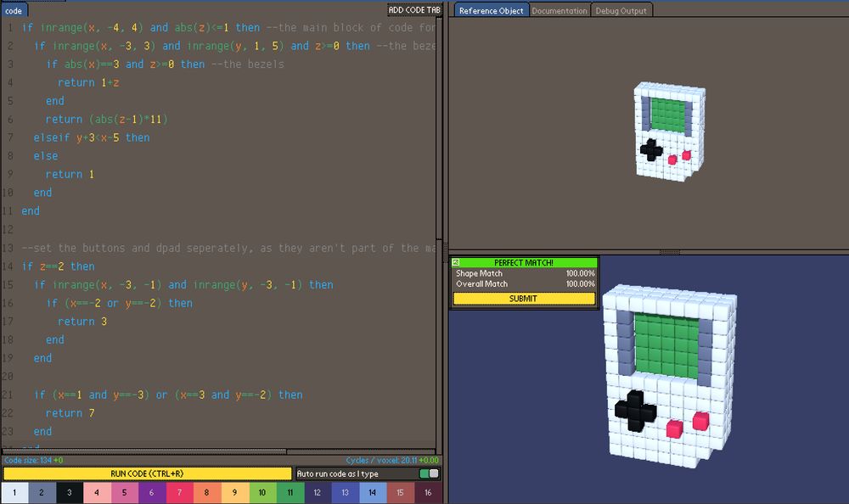This screenshot has width=849, height=504.
Task: Pick color swatch 15 (dusty red)
Action: point(401,493)
